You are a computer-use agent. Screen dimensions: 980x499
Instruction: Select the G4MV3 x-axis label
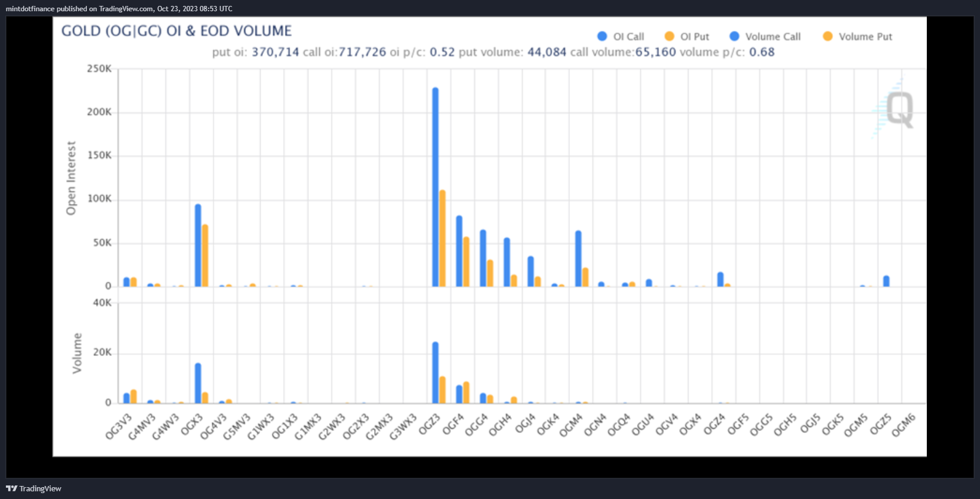tap(142, 427)
